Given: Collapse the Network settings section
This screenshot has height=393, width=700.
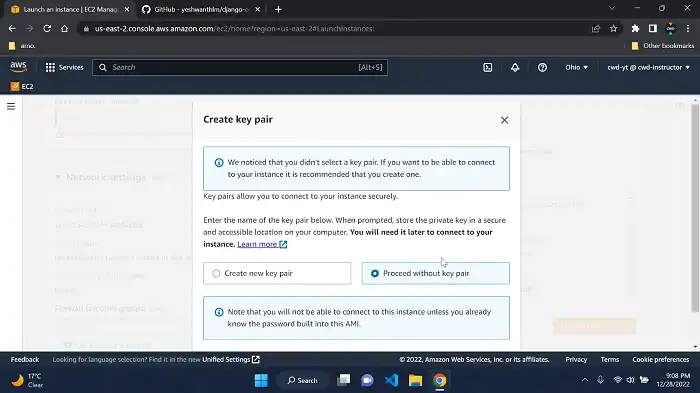Looking at the screenshot, I should [58, 177].
